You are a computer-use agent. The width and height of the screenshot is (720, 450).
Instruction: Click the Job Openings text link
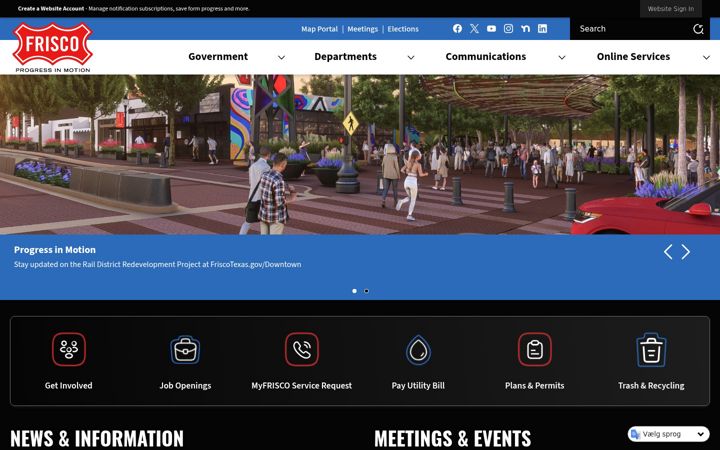click(x=185, y=386)
